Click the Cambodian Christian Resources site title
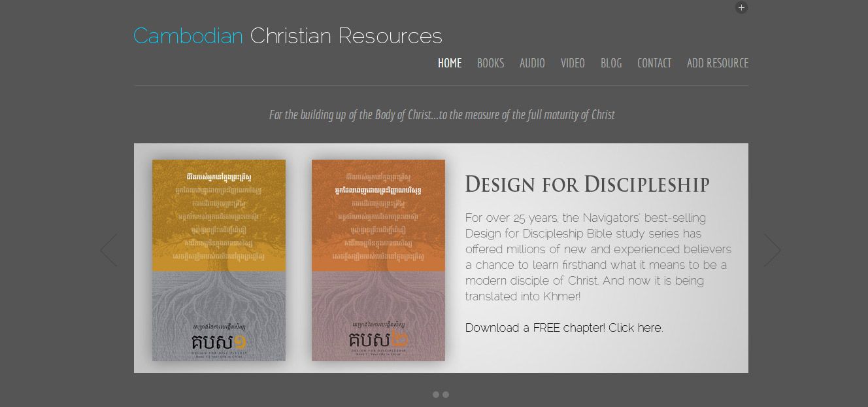Image resolution: width=868 pixels, height=407 pixels. pyautogui.click(x=288, y=36)
